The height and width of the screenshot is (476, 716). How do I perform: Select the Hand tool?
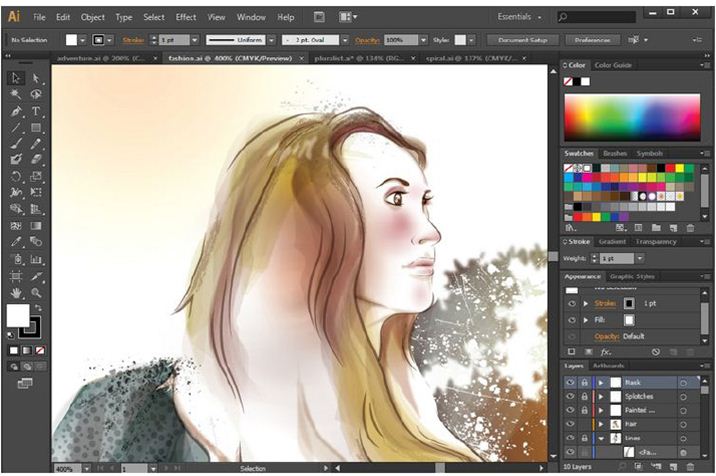point(16,293)
